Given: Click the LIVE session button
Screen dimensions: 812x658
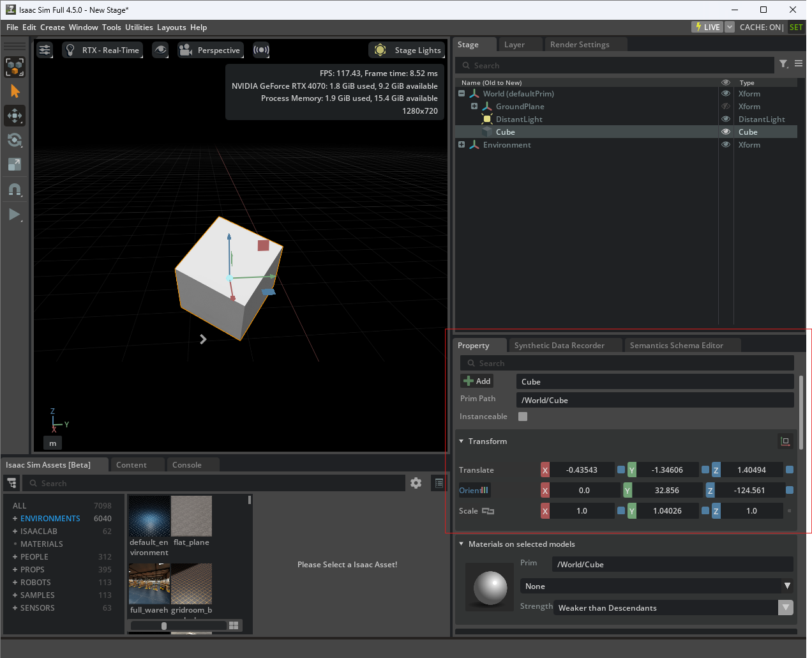Looking at the screenshot, I should 707,27.
